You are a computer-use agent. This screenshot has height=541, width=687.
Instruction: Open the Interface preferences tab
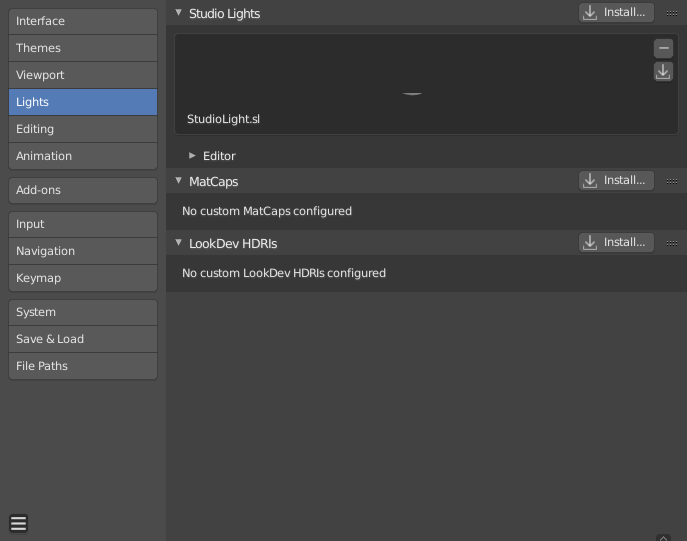83,21
